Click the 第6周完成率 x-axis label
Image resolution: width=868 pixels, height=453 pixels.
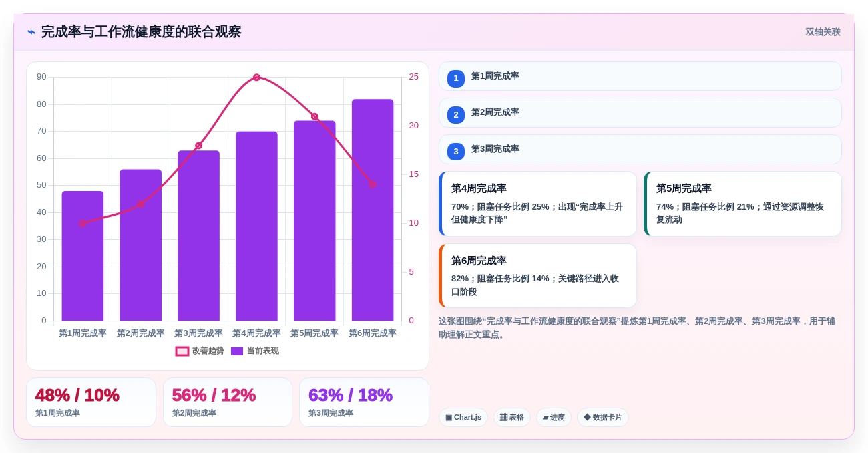[x=373, y=333]
